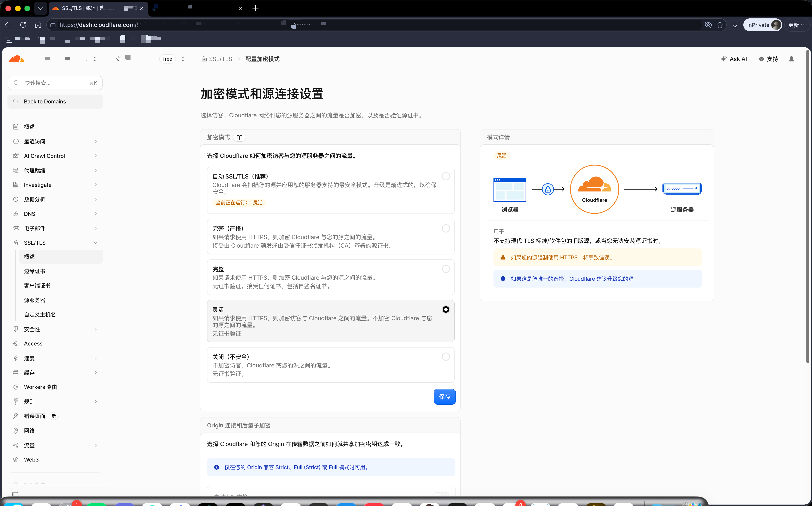Open the domain switcher next to free badge
The height and width of the screenshot is (506, 812).
point(183,59)
